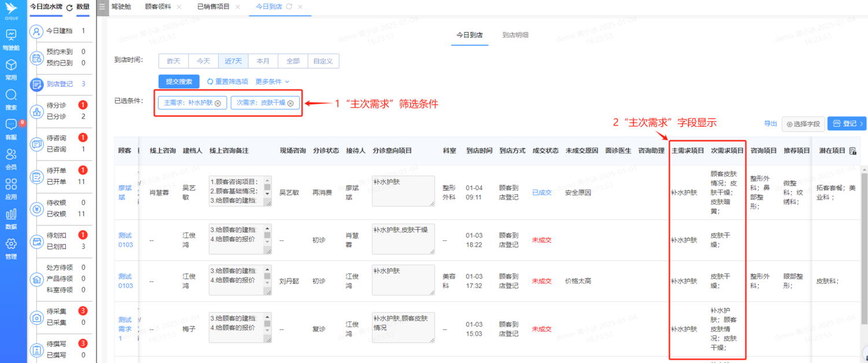Click the refresh icon beside 今日流水牌

point(69,8)
